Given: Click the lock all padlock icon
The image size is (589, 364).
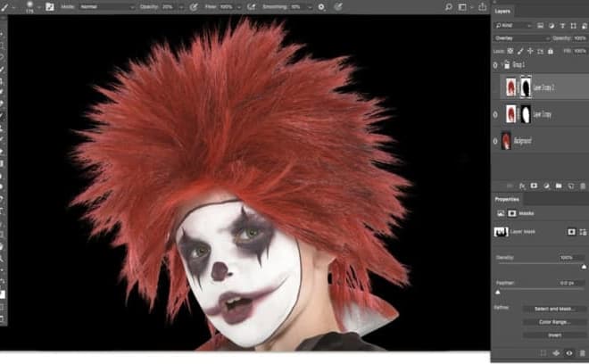Looking at the screenshot, I should point(548,51).
